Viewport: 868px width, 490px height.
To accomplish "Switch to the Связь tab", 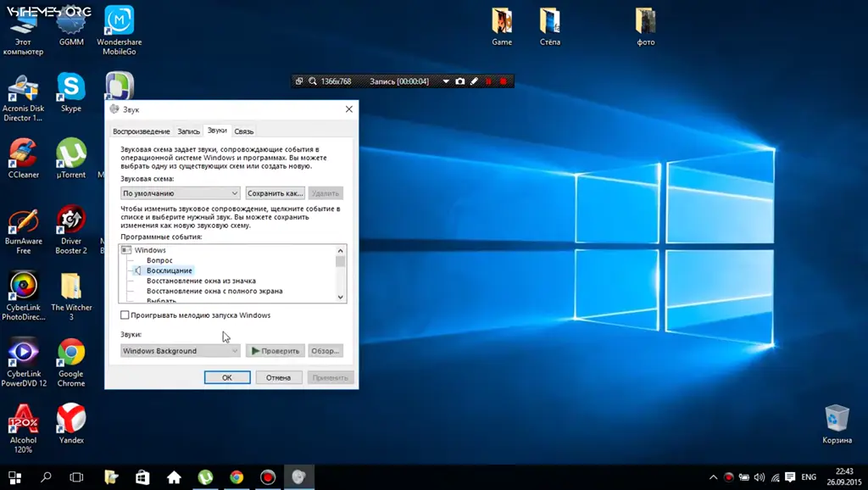I will [243, 131].
